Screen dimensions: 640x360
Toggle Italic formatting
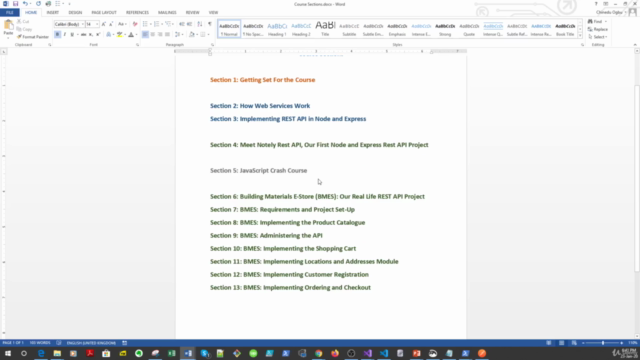(x=64, y=35)
